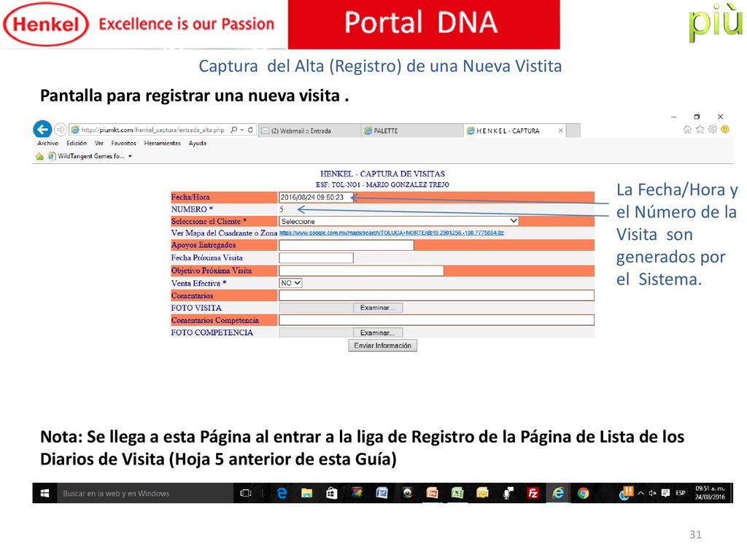Open the Ver menu
This screenshot has width=747, height=560.
click(99, 144)
